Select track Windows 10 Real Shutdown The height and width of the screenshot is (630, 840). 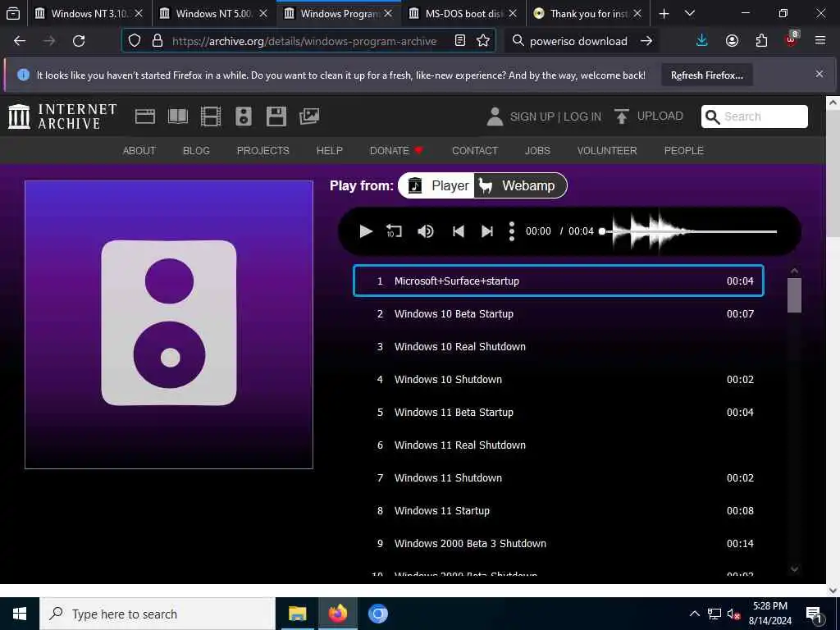pos(558,347)
